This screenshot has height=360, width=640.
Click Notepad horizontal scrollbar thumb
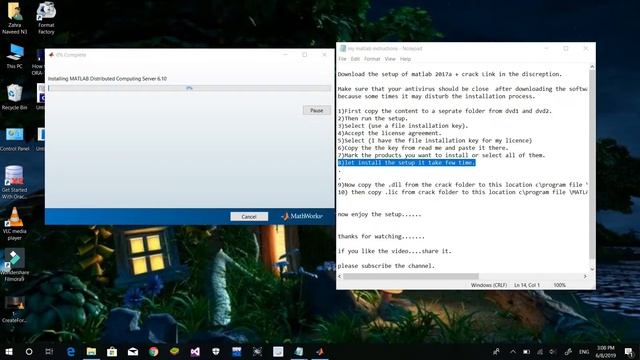411,276
